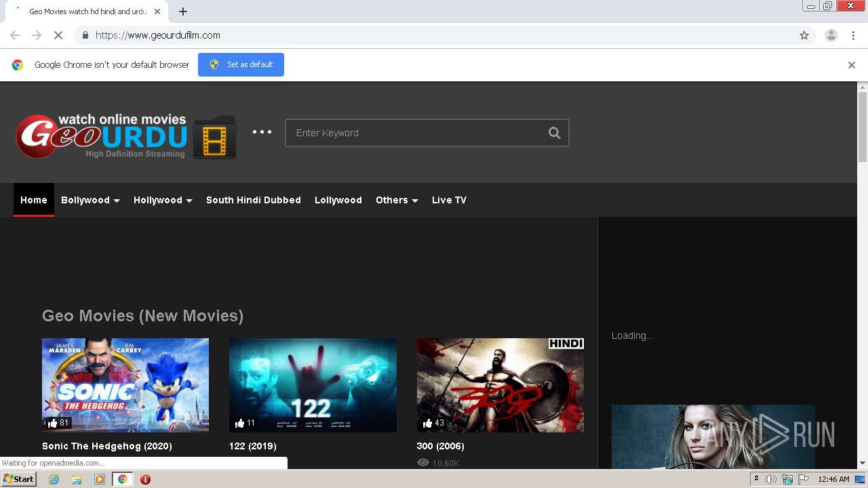Click the Chrome logo in the infobar
This screenshot has width=868, height=488.
(x=18, y=65)
